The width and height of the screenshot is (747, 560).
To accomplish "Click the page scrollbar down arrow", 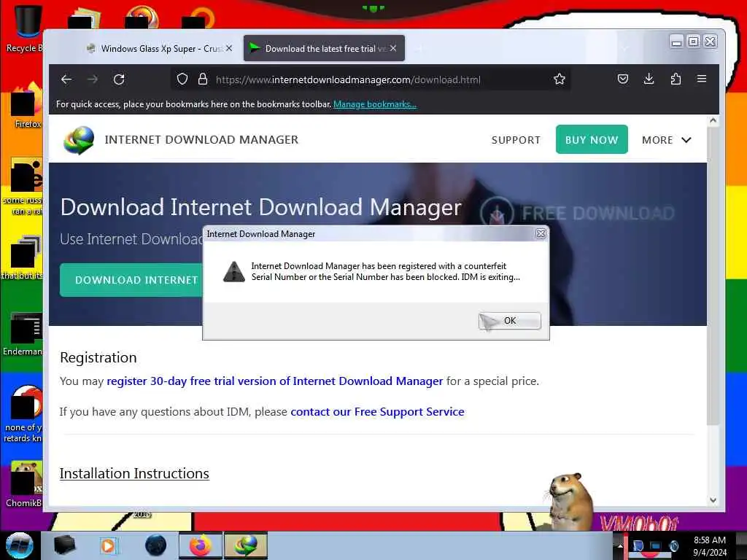I will coord(713,500).
